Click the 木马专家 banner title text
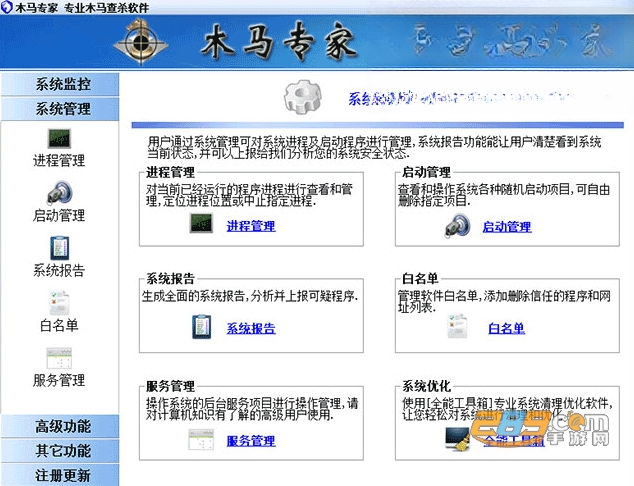 [279, 41]
